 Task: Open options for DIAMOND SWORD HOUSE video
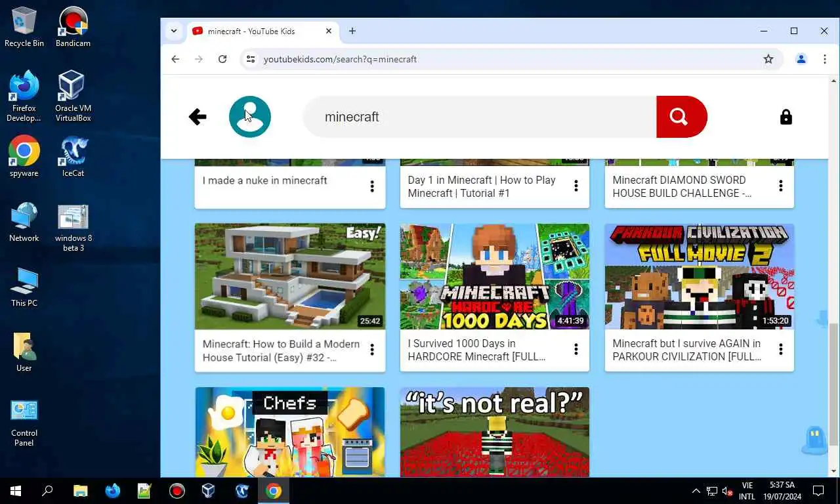click(x=781, y=186)
